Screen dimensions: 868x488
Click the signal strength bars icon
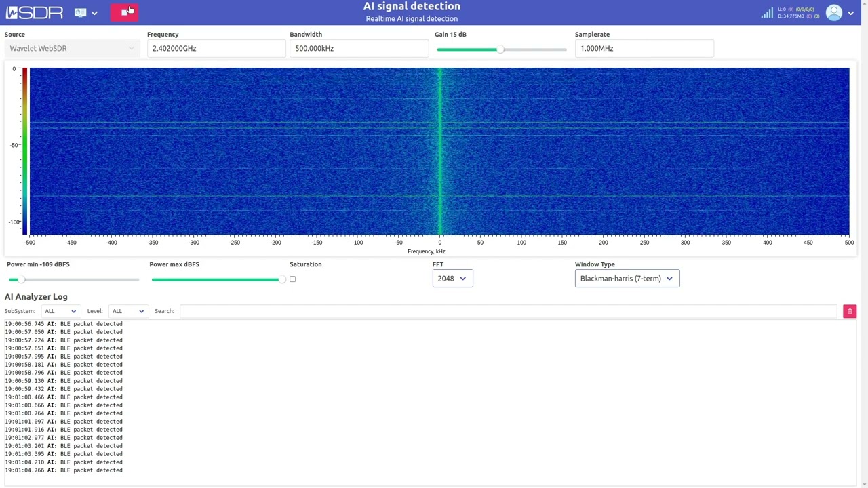pos(767,13)
